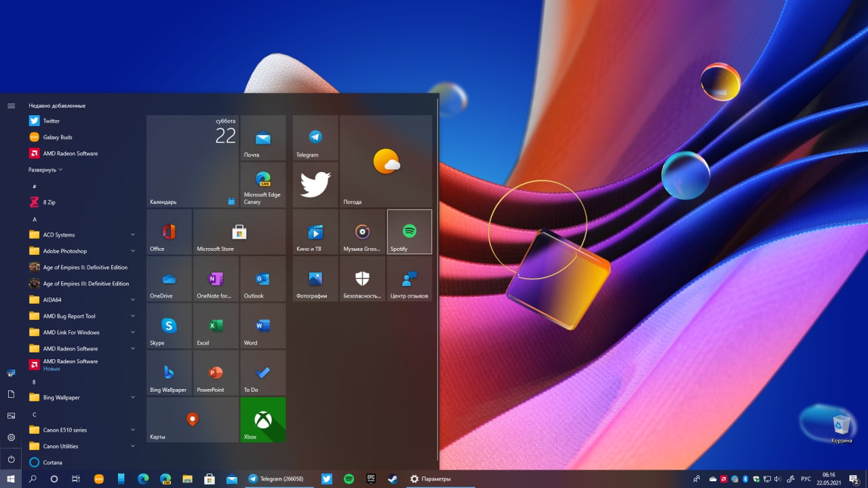Open the Calendar tile
The width and height of the screenshot is (868, 488).
coord(192,161)
